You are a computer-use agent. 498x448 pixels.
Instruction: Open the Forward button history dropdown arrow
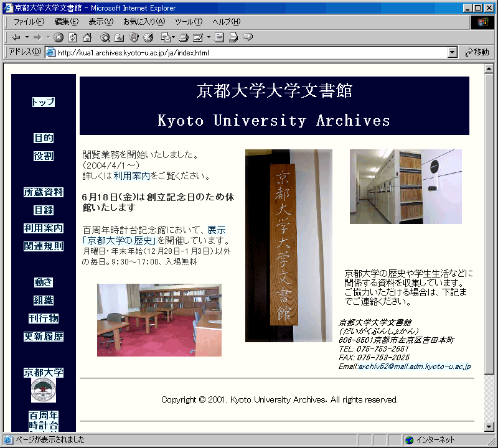tap(49, 37)
